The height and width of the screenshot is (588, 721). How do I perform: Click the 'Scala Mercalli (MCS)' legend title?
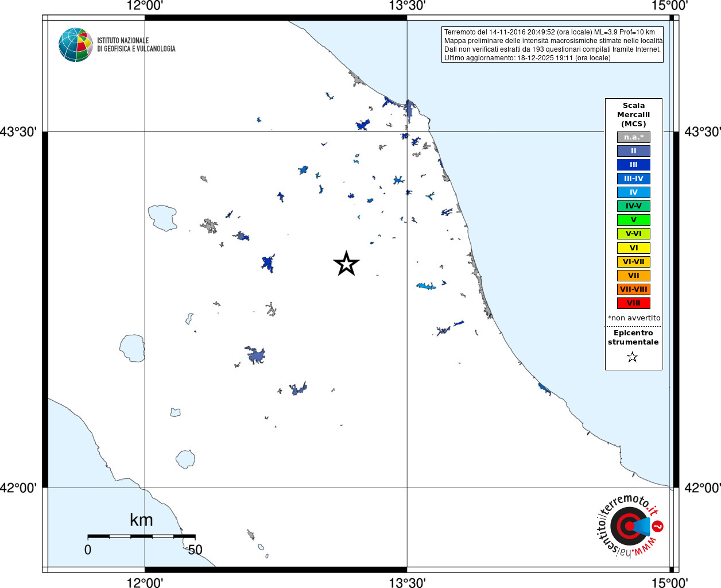point(634,115)
